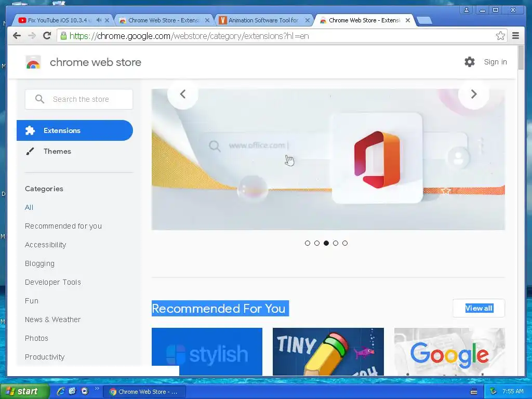Choose the Productivity category

[45, 356]
